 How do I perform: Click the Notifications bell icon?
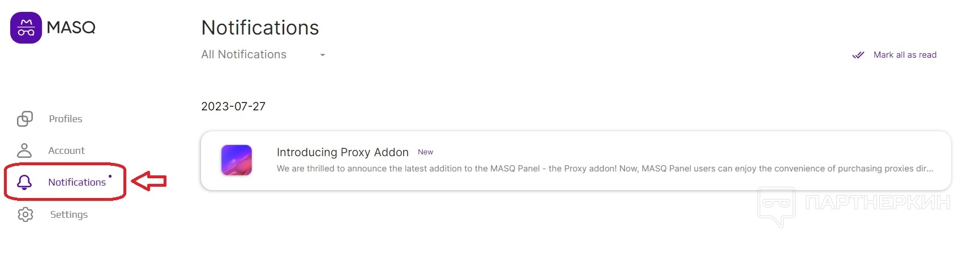coord(24,182)
